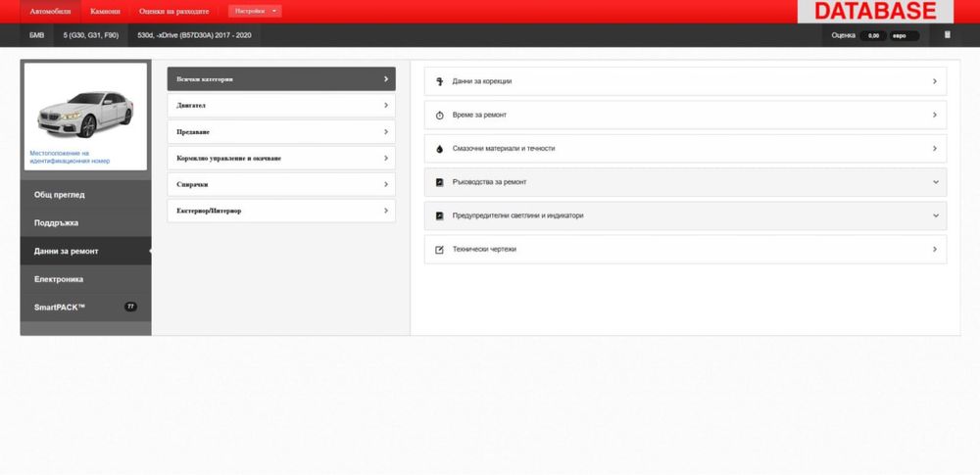Viewport: 980px width, 475px height.
Task: Select Всички категории category
Action: 281,79
